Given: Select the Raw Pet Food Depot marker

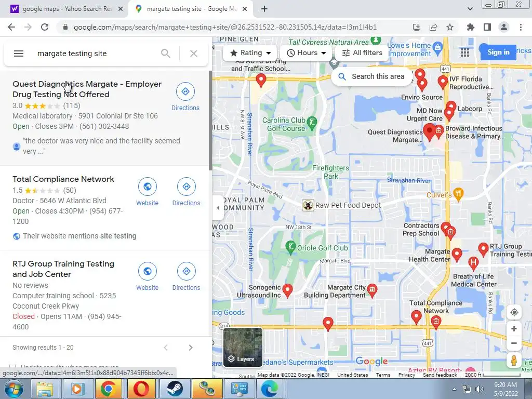Looking at the screenshot, I should pyautogui.click(x=308, y=205).
